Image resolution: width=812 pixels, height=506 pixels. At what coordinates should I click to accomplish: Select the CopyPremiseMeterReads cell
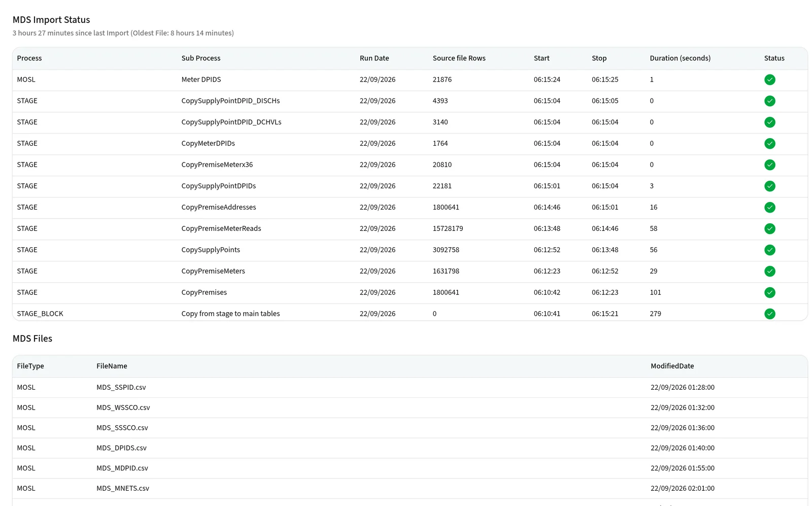[x=221, y=229]
